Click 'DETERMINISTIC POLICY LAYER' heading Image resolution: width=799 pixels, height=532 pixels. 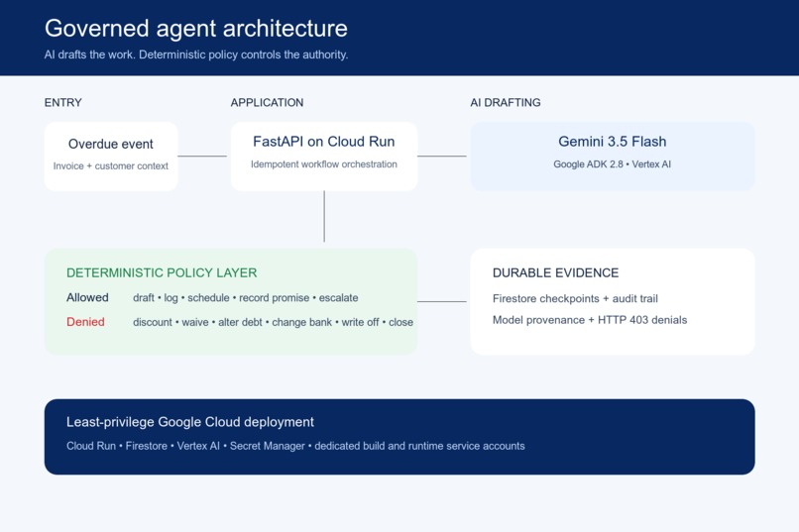coord(162,272)
